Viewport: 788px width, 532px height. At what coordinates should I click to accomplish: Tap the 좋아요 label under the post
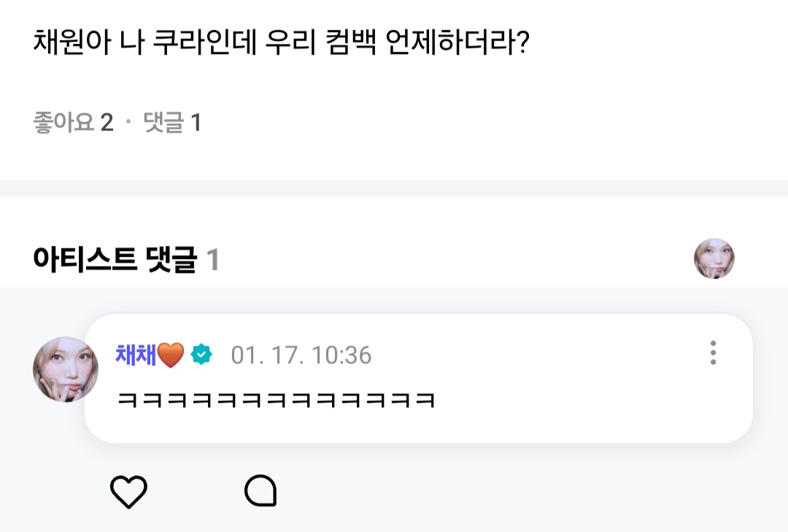coord(63,123)
